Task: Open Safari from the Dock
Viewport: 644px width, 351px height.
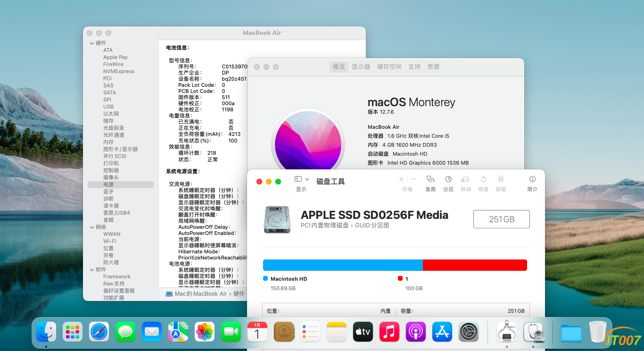Action: point(99,332)
